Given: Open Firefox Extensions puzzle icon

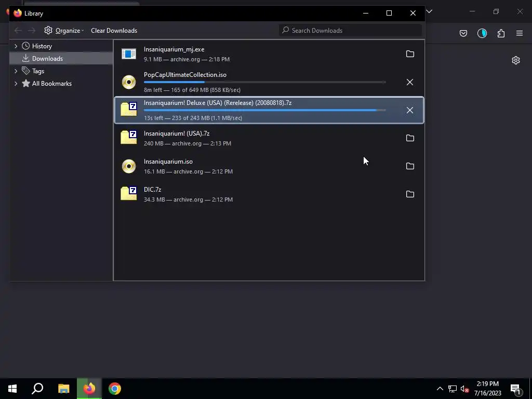Looking at the screenshot, I should [x=501, y=33].
